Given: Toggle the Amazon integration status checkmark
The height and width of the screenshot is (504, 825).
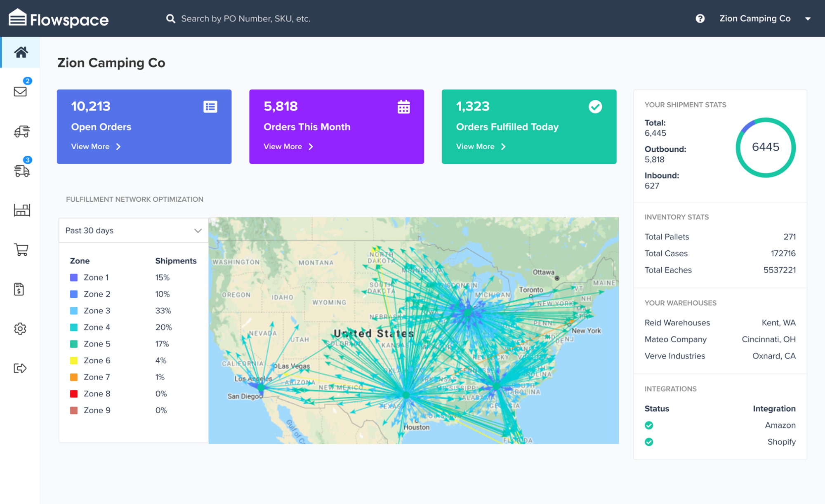Looking at the screenshot, I should pyautogui.click(x=649, y=425).
